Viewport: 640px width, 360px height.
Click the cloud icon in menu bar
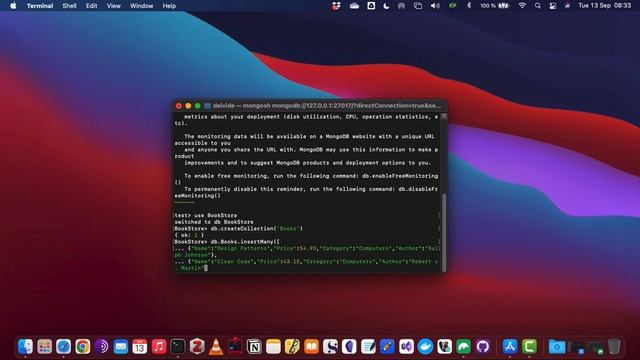coord(354,6)
